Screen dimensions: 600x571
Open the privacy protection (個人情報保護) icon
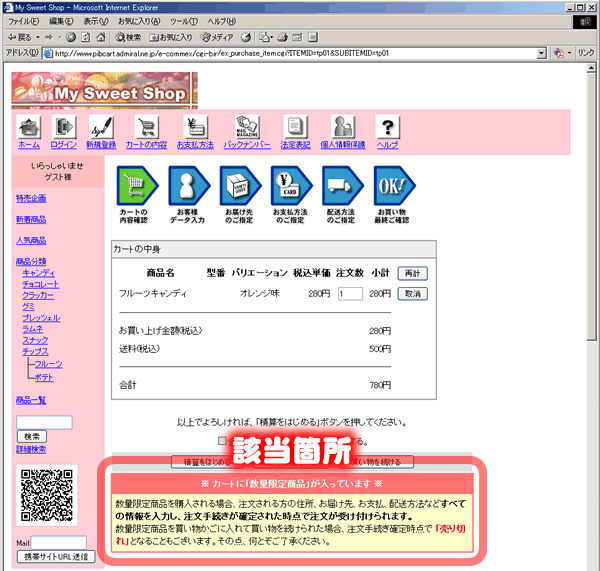tap(343, 127)
